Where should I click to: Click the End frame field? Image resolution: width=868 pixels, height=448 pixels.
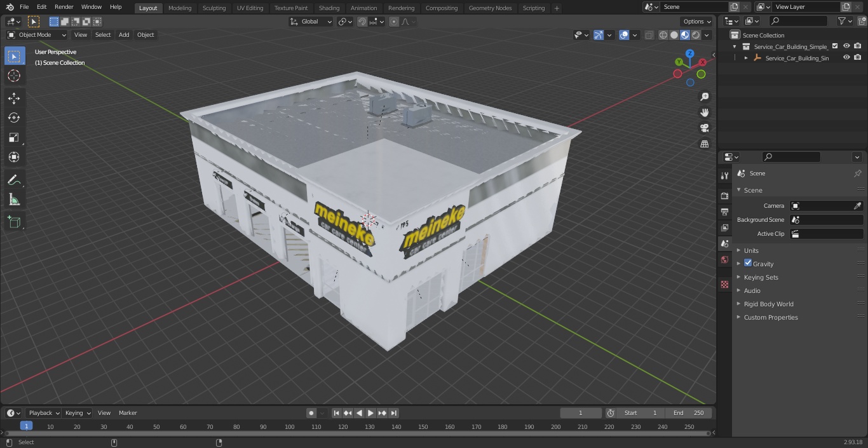[x=689, y=413]
